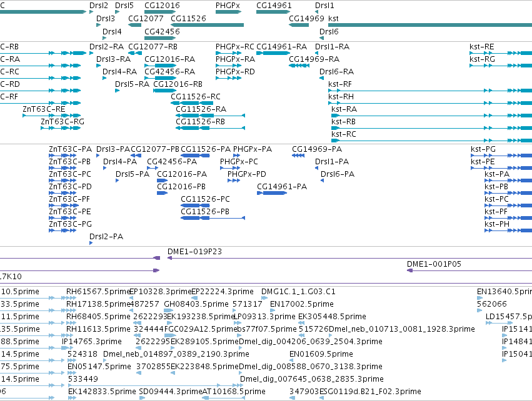Click transcript kst-RE label
Image resolution: width=532 pixels, height=401 pixels.
click(482, 46)
